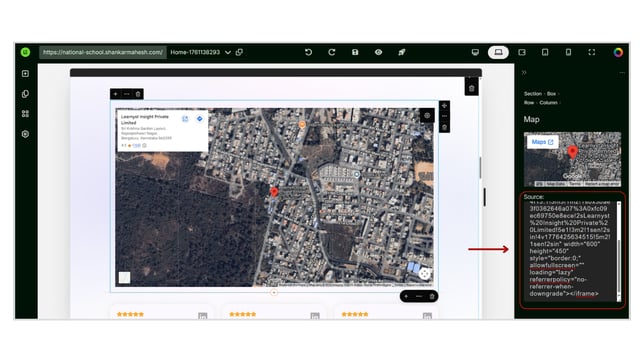Select Section in breadcrumb
The width and height of the screenshot is (644, 362).
point(533,94)
